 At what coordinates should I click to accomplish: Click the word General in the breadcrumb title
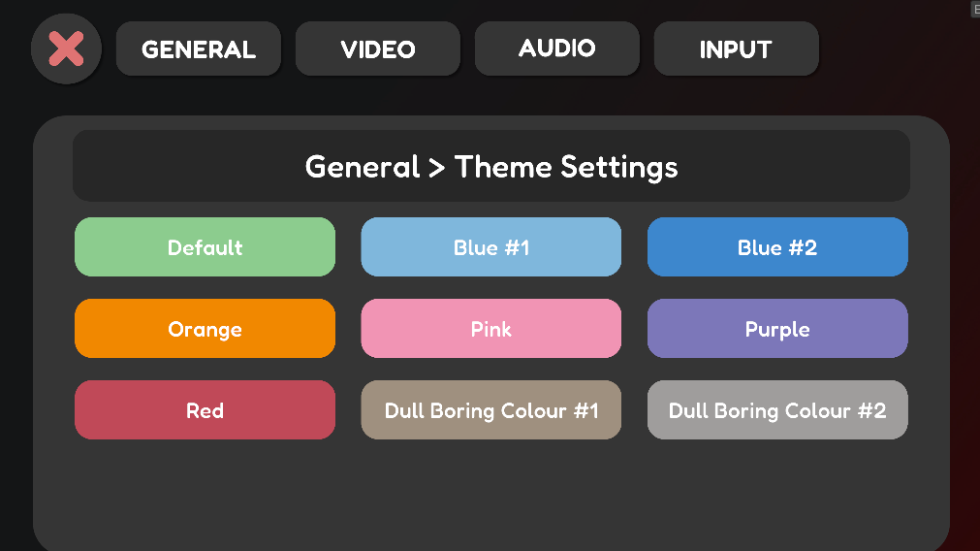point(363,167)
